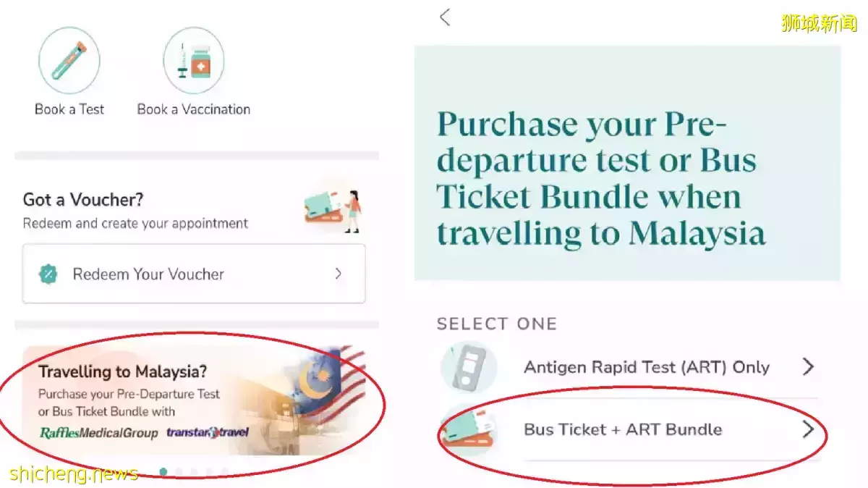The width and height of the screenshot is (868, 488).
Task: Click the Book a Test label
Action: [x=69, y=109]
